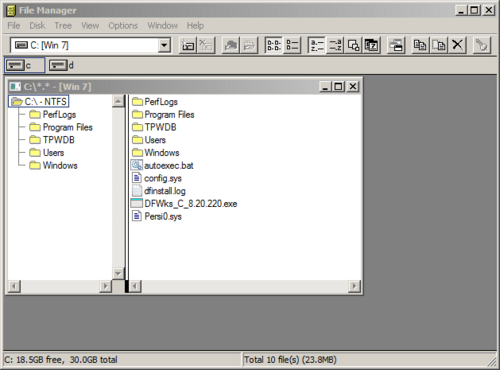
Task: Switch to drive d button
Action: pyautogui.click(x=62, y=65)
